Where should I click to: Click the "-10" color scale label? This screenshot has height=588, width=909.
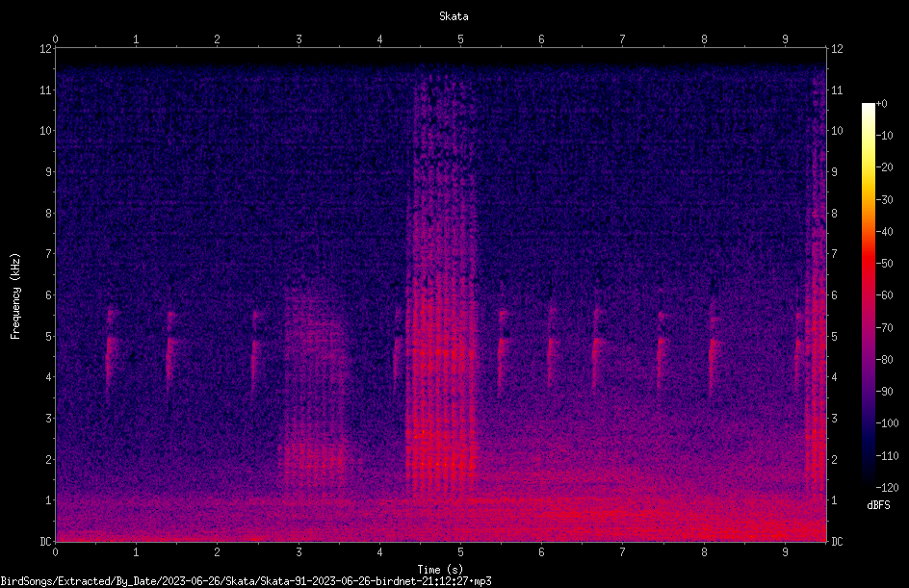pyautogui.click(x=884, y=136)
